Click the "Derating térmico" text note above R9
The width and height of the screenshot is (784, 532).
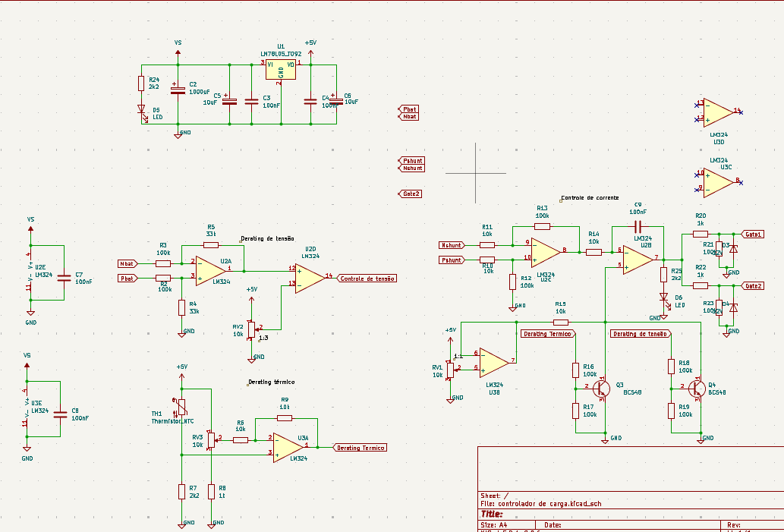coord(272,382)
